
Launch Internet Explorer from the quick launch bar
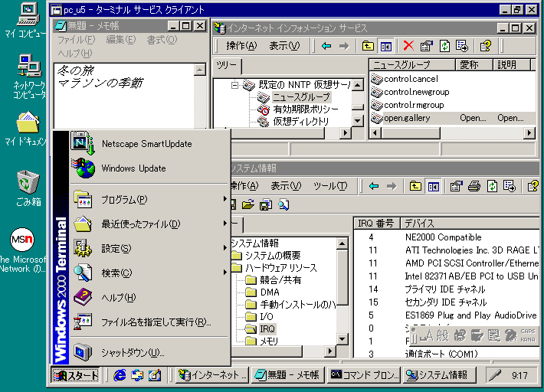point(120,375)
